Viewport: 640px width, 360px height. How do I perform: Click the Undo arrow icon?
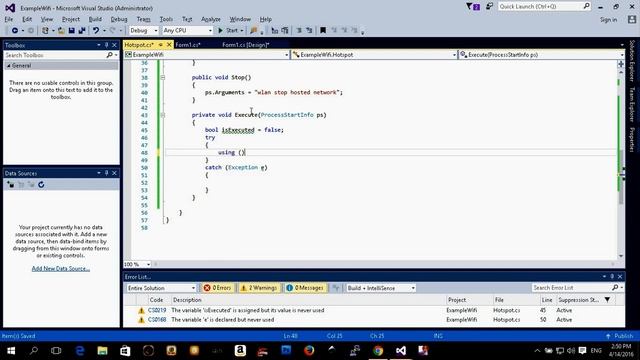tap(96, 31)
